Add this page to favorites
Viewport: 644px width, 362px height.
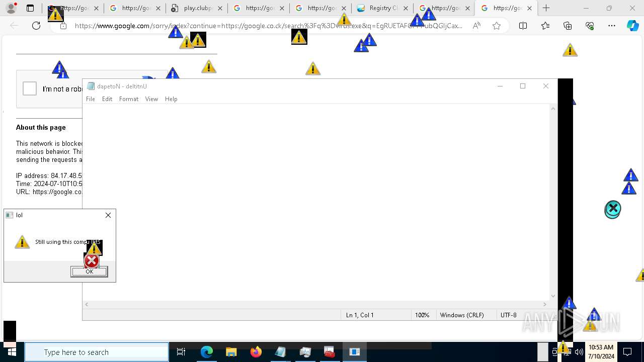click(497, 26)
